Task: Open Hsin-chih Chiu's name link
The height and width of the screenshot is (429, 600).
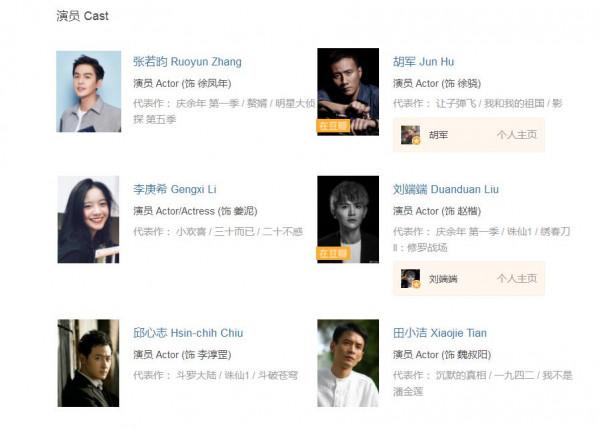Action: (188, 333)
